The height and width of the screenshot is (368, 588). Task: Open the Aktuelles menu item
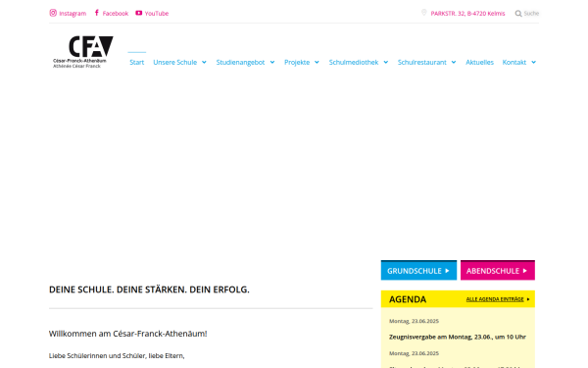click(x=479, y=63)
